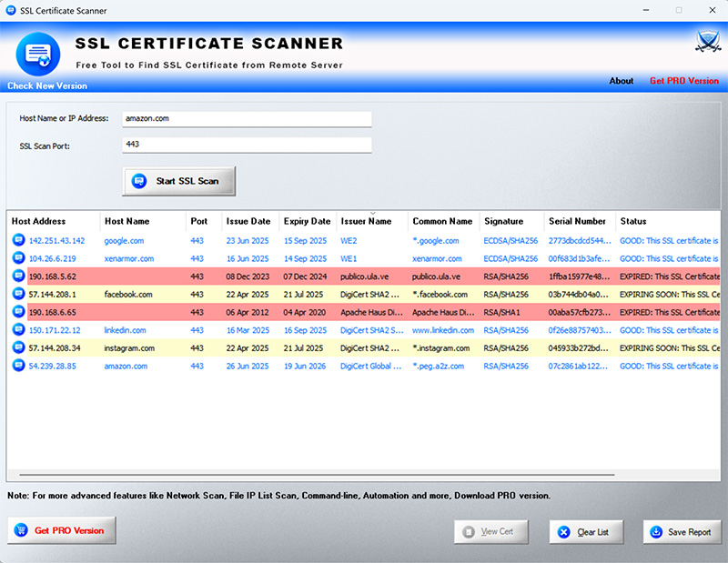Click the Host Name field showing amazon.com

[246, 118]
